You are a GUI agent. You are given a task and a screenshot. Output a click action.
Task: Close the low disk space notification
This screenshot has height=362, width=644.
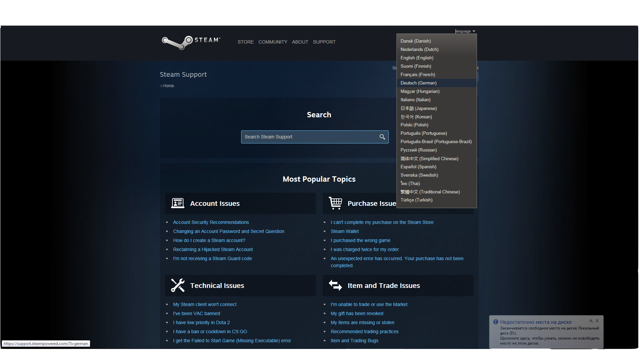(597, 321)
